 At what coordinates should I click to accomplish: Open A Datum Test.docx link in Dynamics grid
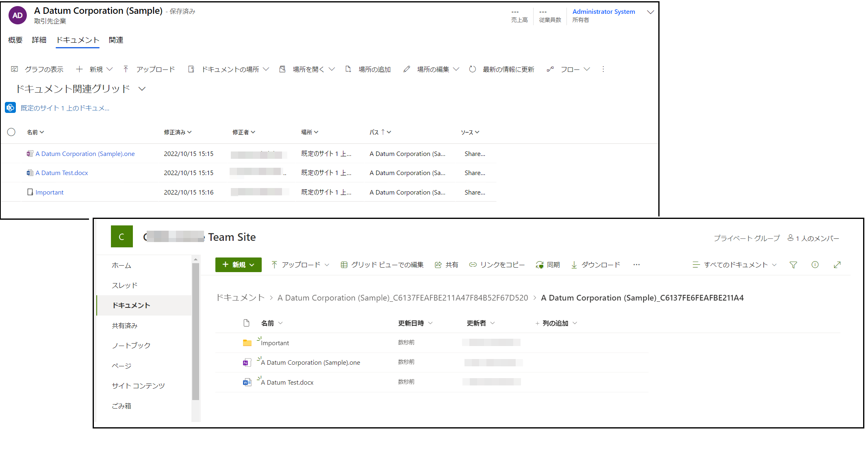(62, 173)
